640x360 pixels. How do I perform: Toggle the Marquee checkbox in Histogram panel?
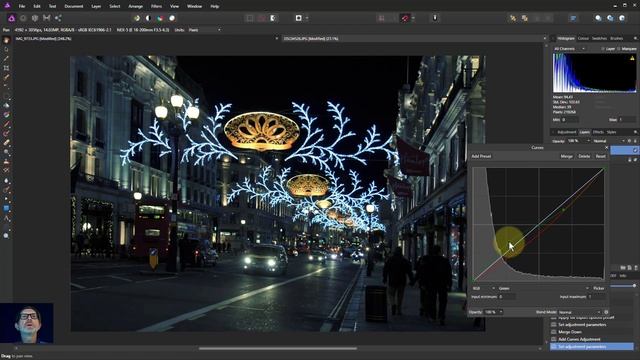[x=619, y=49]
